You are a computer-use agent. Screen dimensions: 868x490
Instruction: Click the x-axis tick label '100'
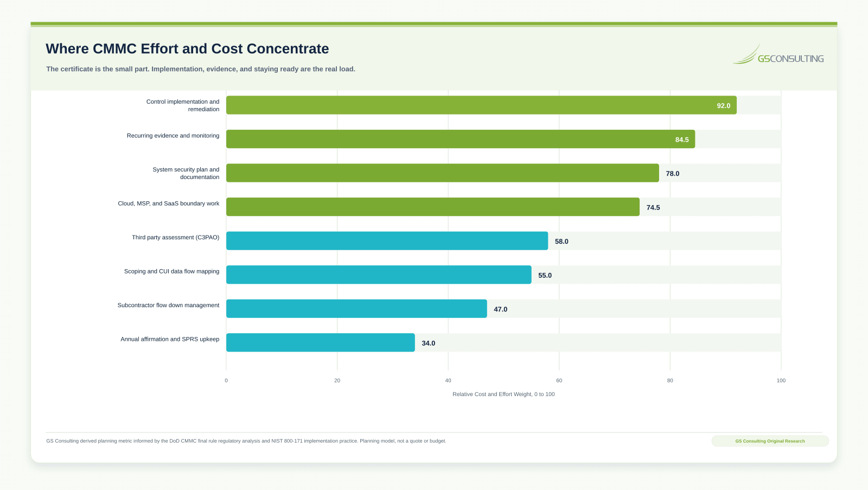781,380
